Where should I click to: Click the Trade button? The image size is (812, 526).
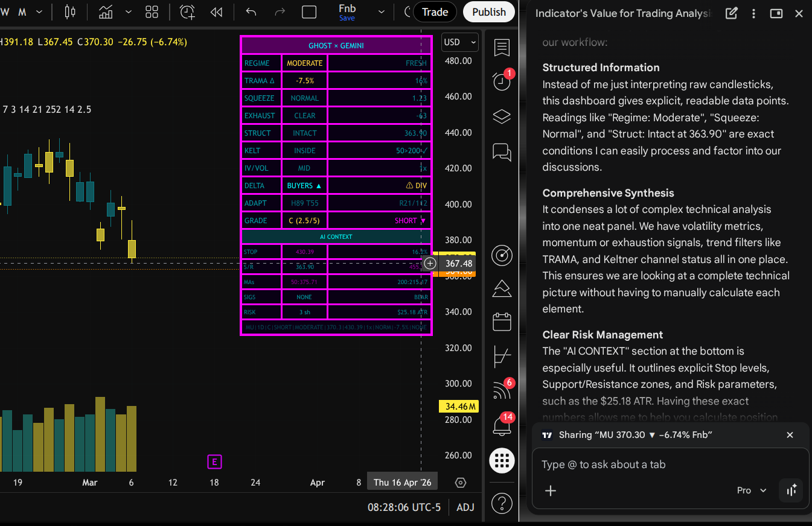pos(435,12)
